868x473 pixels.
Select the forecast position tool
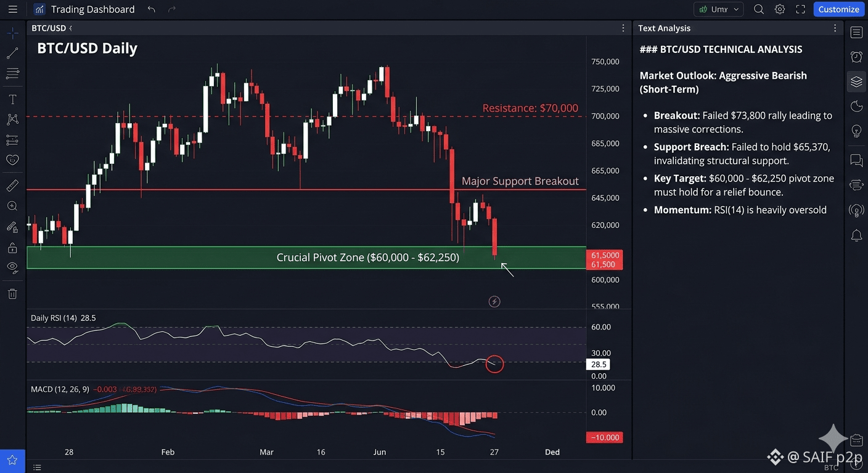[12, 140]
